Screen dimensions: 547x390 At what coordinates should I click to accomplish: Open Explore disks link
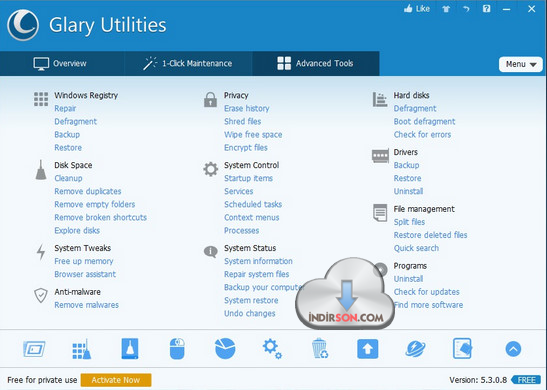coord(77,231)
